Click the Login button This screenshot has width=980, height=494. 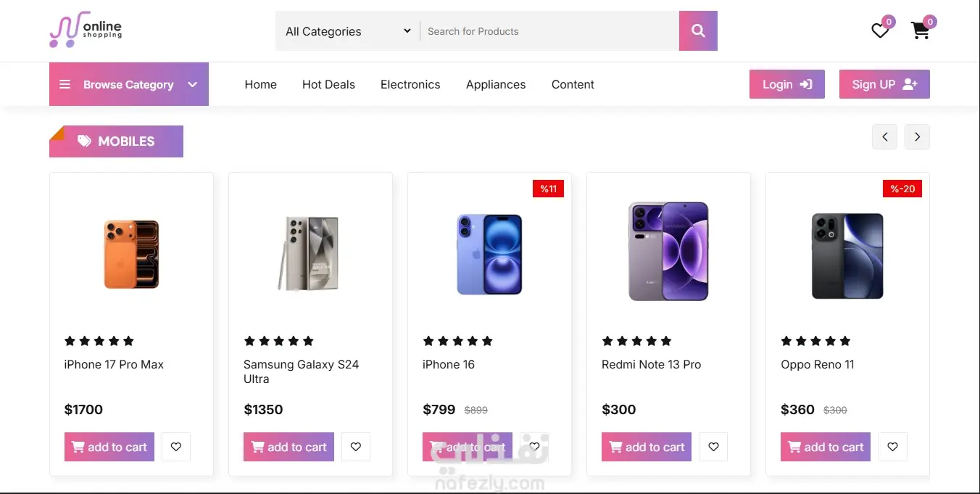coord(786,84)
